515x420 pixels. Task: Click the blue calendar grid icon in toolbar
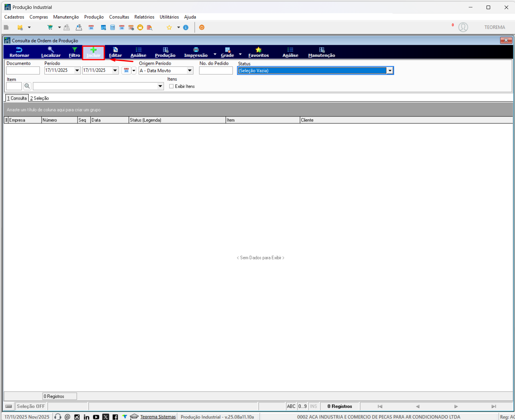(103, 27)
